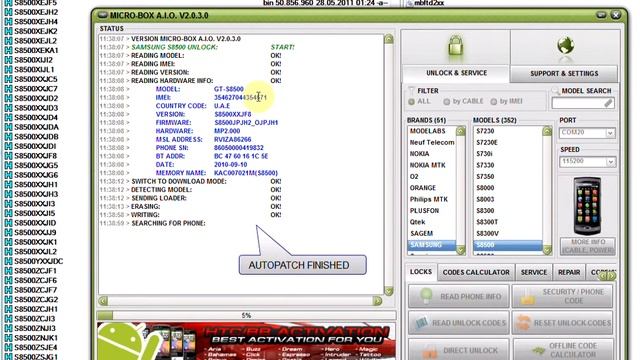The image size is (640, 360).
Task: Click the Direct Unlock button
Action: (x=458, y=349)
